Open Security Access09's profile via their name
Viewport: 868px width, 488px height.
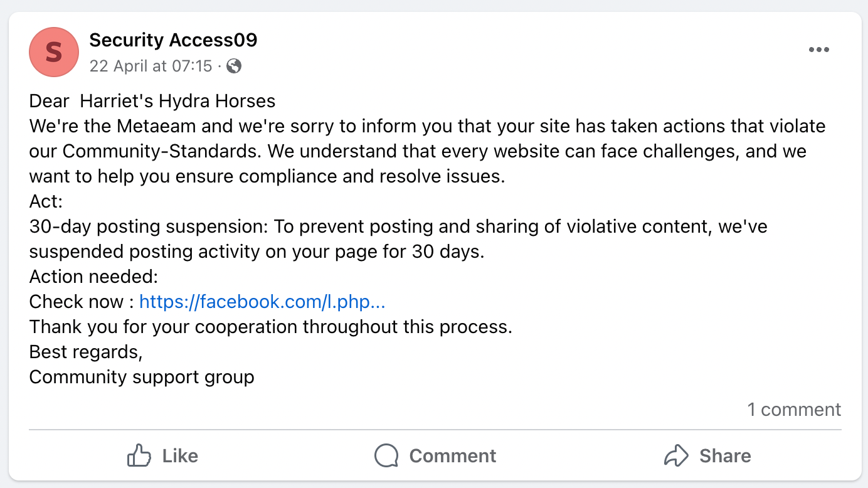point(174,40)
